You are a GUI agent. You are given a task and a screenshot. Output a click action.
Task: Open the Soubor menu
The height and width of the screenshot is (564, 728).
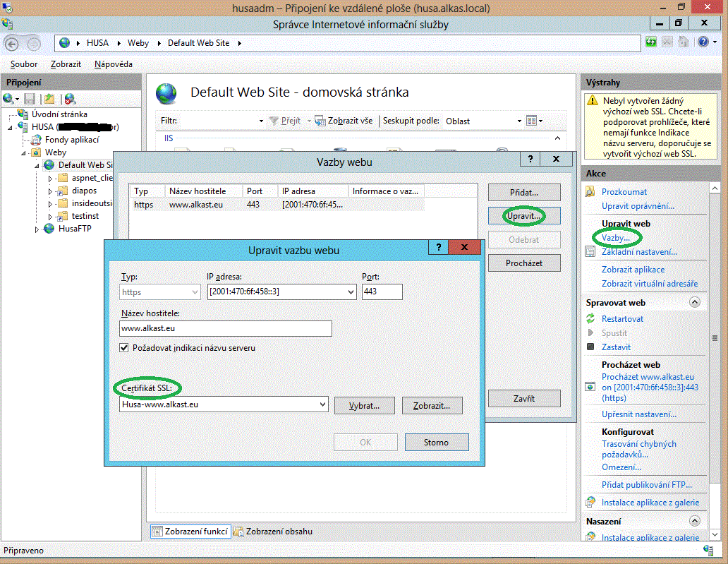point(24,64)
